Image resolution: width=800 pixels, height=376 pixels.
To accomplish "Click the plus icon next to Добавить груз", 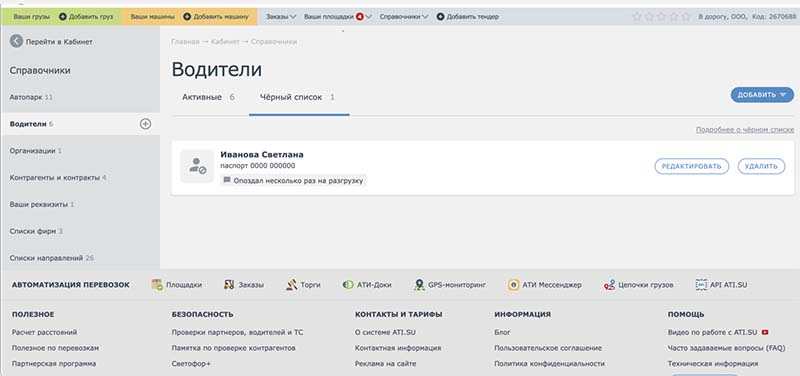I will (63, 17).
